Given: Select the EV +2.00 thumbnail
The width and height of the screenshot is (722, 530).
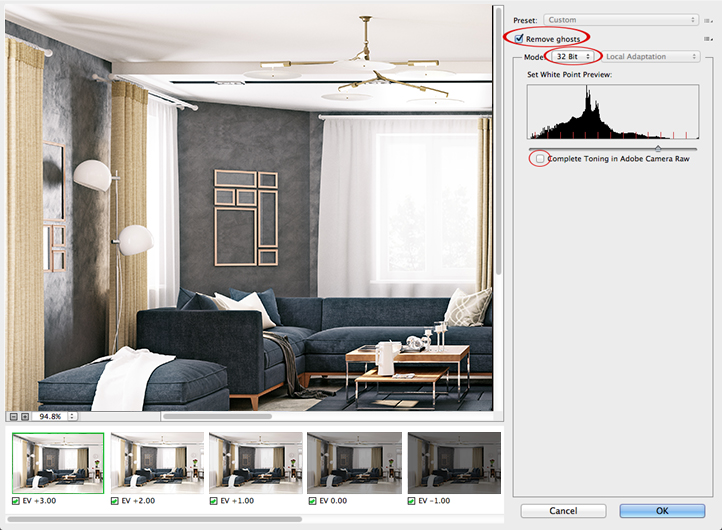Looking at the screenshot, I should coord(157,463).
